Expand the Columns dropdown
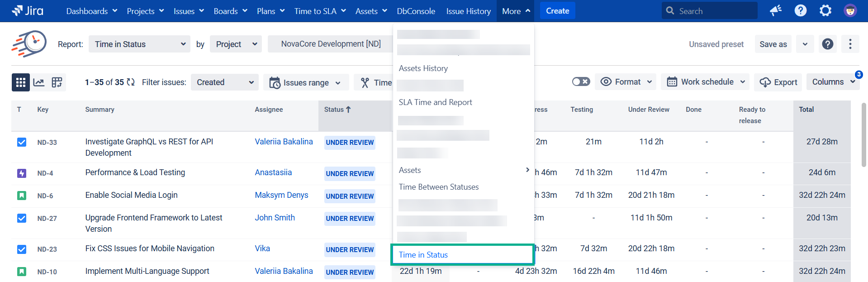This screenshot has height=282, width=868. point(833,82)
